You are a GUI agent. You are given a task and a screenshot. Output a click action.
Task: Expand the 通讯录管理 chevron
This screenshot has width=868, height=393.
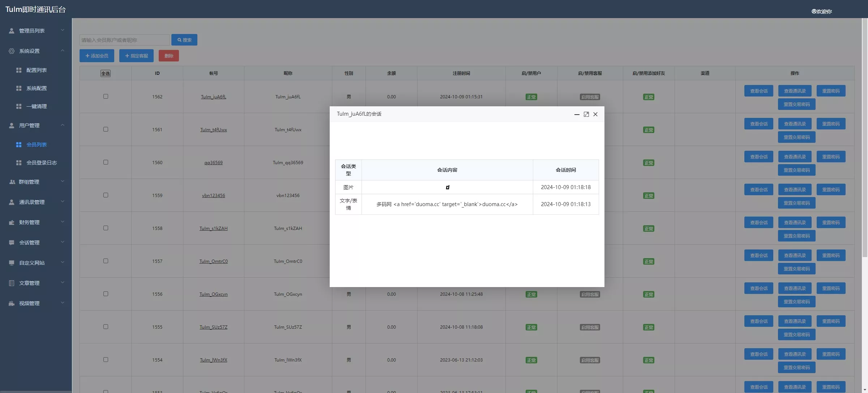pyautogui.click(x=63, y=202)
